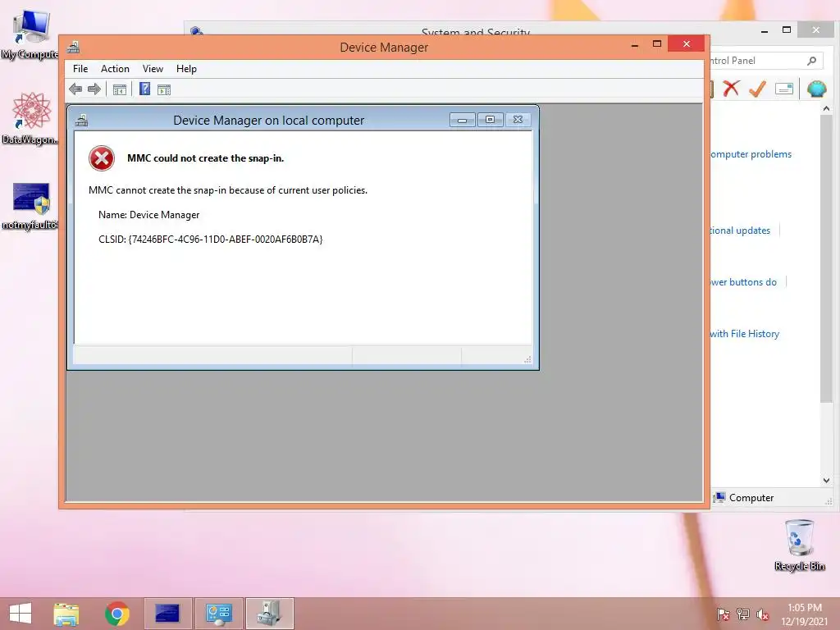Viewport: 840px width, 630px height.
Task: Click muted volume tray icon
Action: [x=763, y=614]
